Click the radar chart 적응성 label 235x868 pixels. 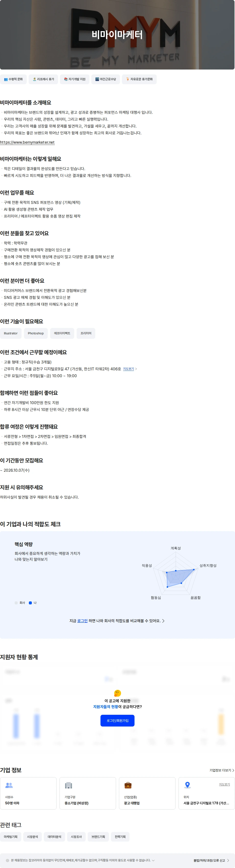pos(147,565)
